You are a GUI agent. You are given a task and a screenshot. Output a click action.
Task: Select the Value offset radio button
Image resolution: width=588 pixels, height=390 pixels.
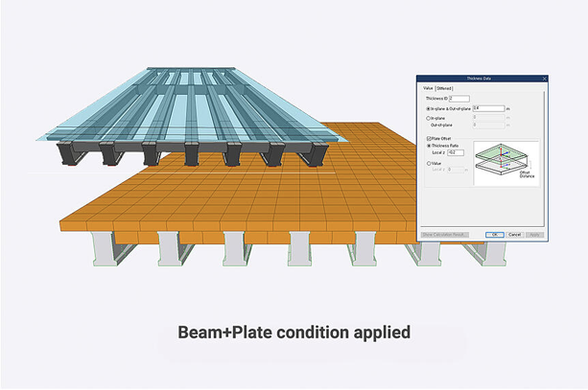(x=428, y=163)
